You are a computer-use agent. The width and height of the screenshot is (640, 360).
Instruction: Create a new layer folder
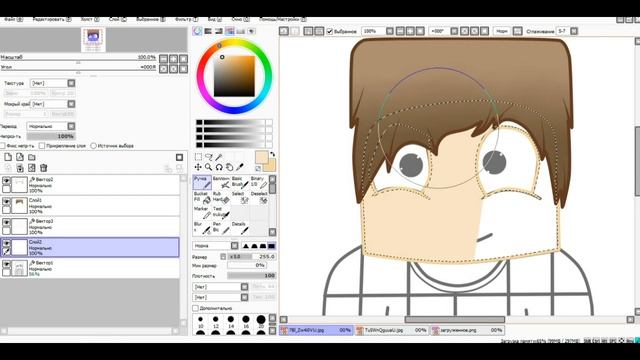click(31, 157)
